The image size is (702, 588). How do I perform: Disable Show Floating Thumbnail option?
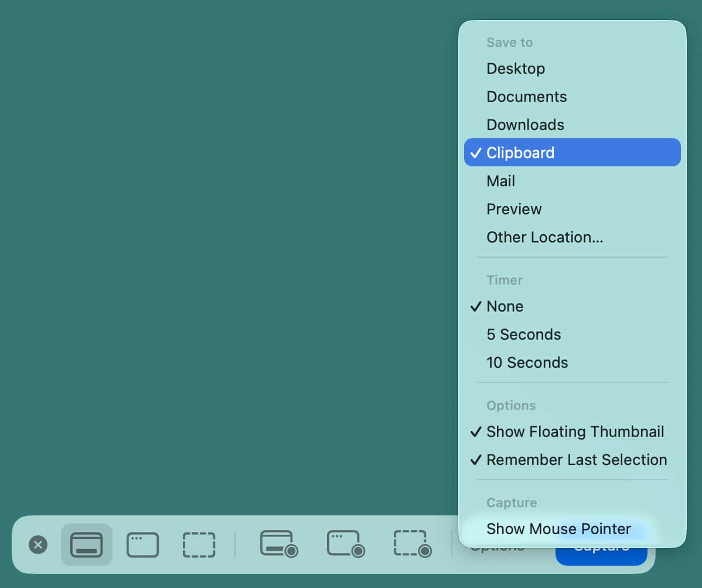click(575, 432)
